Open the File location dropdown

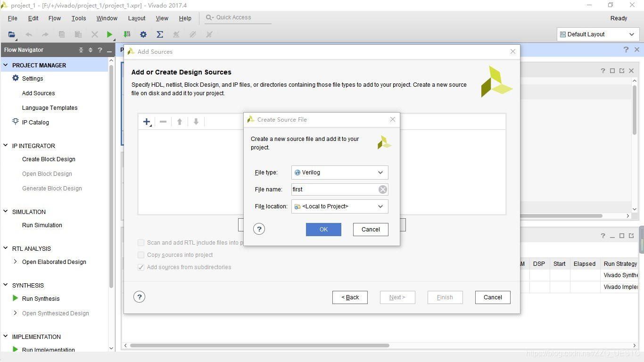pos(340,206)
